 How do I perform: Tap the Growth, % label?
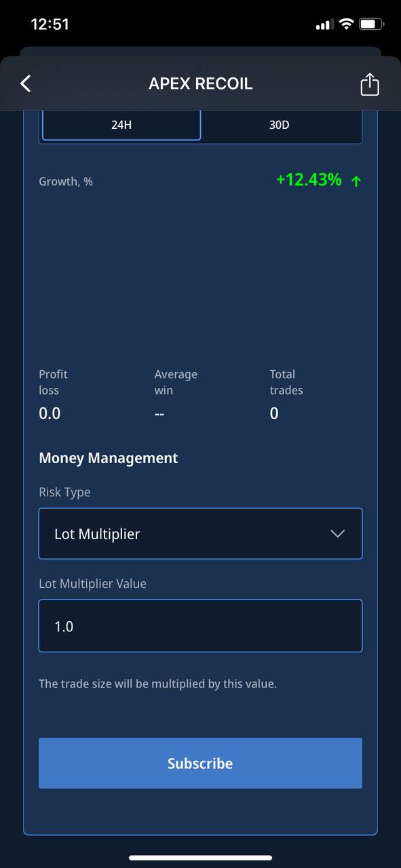coord(66,182)
